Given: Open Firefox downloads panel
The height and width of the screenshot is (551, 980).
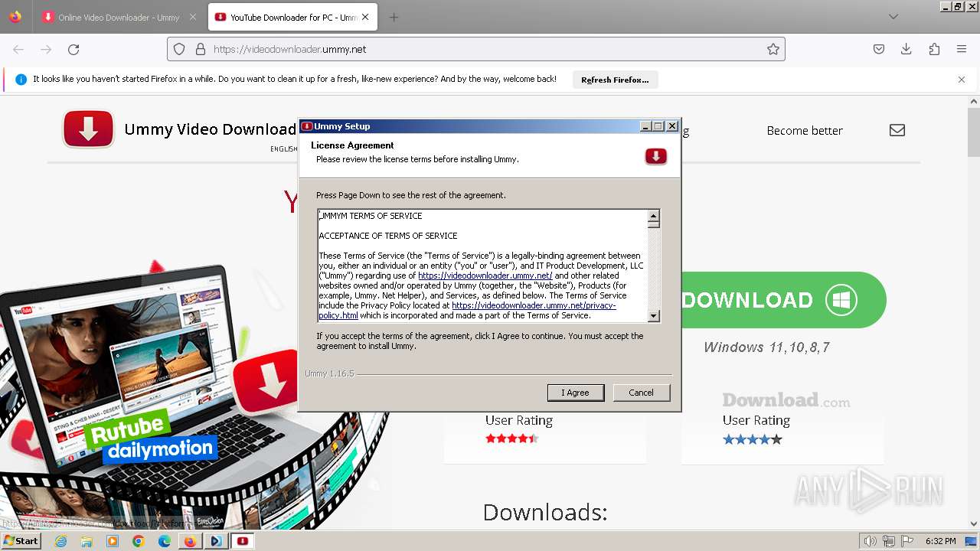Looking at the screenshot, I should coord(906,49).
